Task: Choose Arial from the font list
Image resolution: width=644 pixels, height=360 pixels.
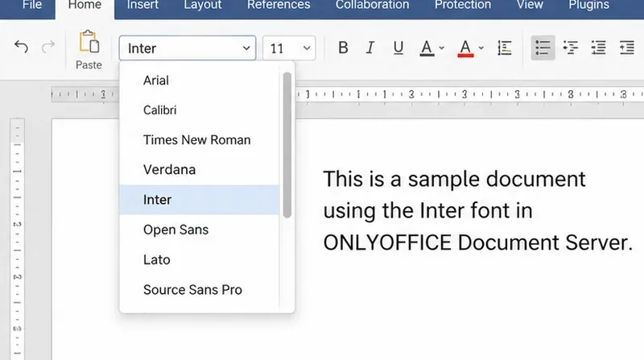Action: click(x=199, y=81)
